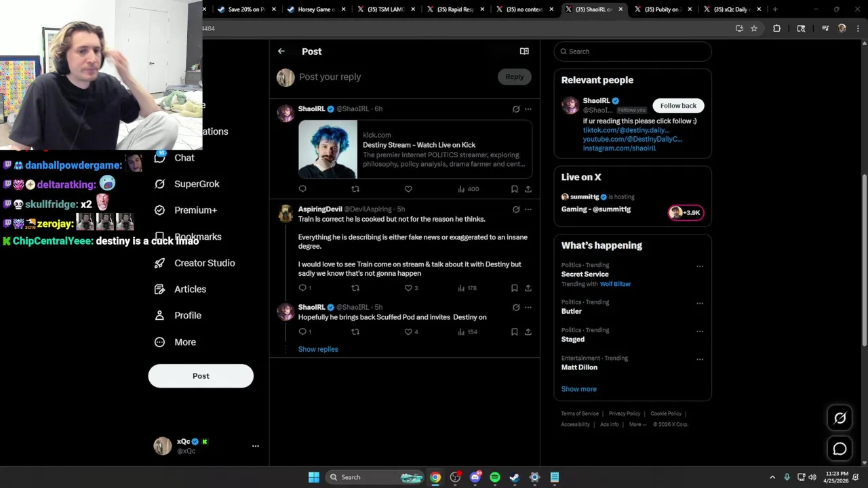Open options for Staged trend
Image resolution: width=868 pixels, height=488 pixels.
[700, 331]
